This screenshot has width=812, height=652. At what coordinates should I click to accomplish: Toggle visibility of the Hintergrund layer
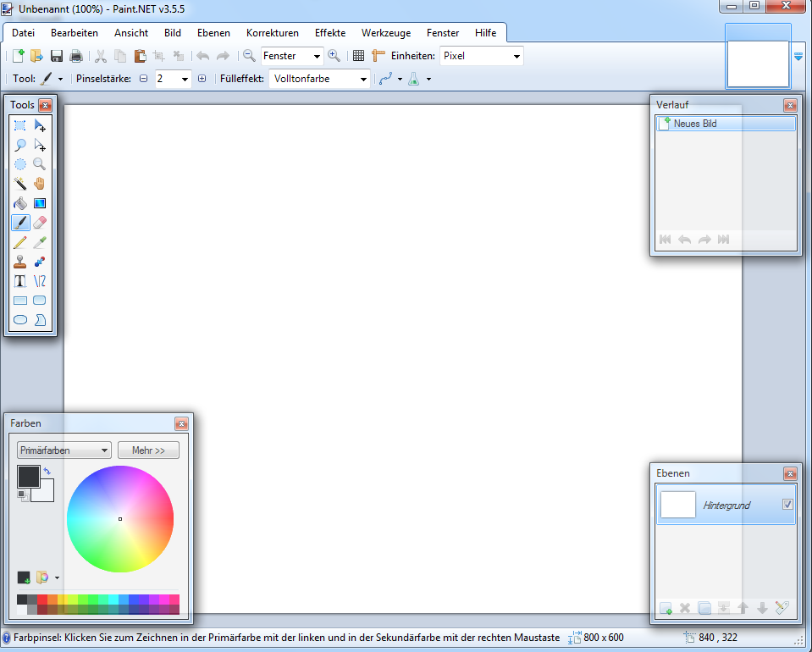(x=787, y=504)
